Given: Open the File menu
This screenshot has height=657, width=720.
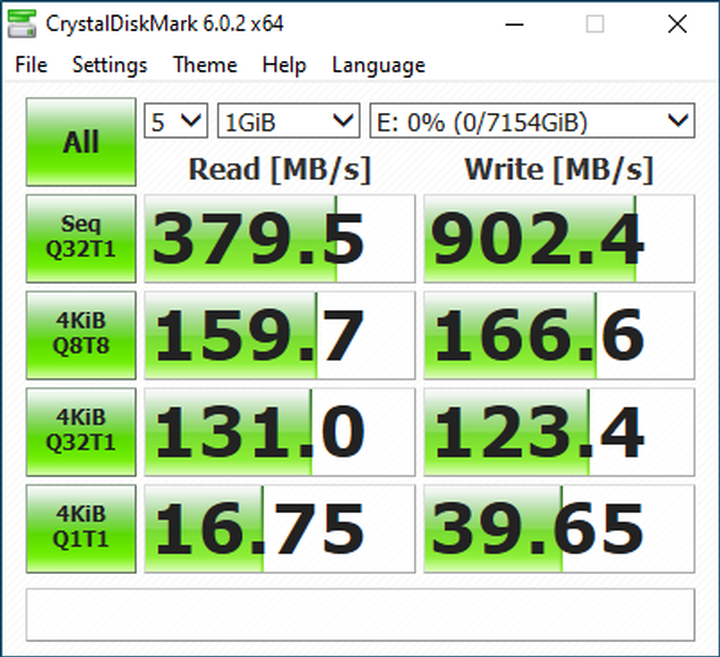Looking at the screenshot, I should coord(31,65).
